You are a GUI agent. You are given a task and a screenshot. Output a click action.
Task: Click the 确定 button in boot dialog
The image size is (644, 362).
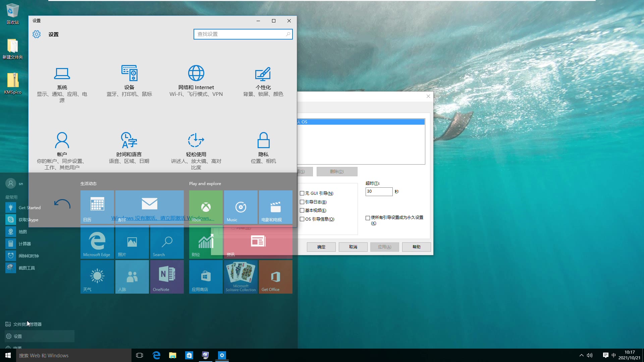[321, 247]
